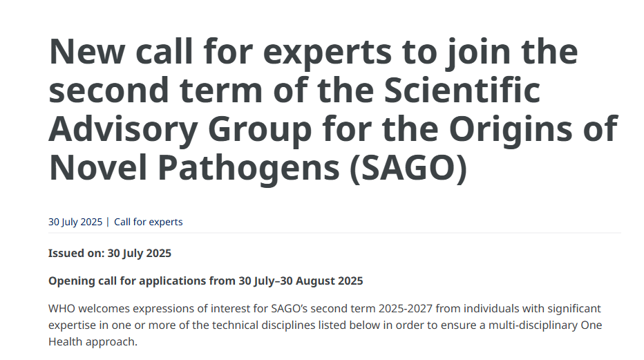
Task: Click the main article headline
Action: [x=332, y=111]
